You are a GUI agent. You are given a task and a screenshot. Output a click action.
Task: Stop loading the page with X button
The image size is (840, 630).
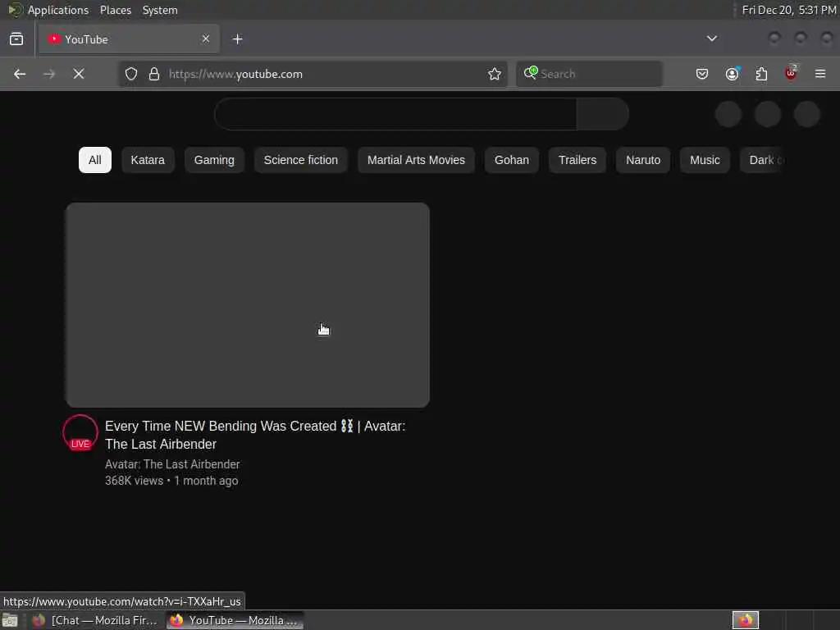[79, 74]
